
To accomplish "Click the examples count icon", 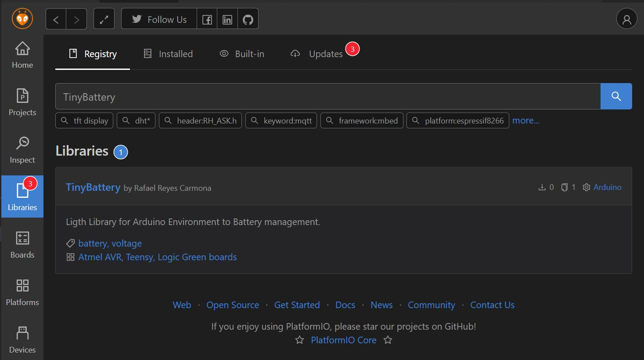I will [x=565, y=187].
